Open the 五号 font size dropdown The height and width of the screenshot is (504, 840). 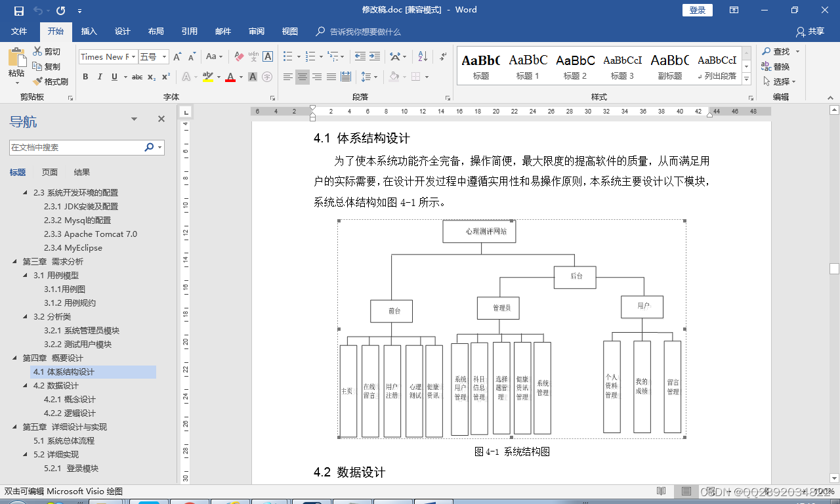pos(164,56)
